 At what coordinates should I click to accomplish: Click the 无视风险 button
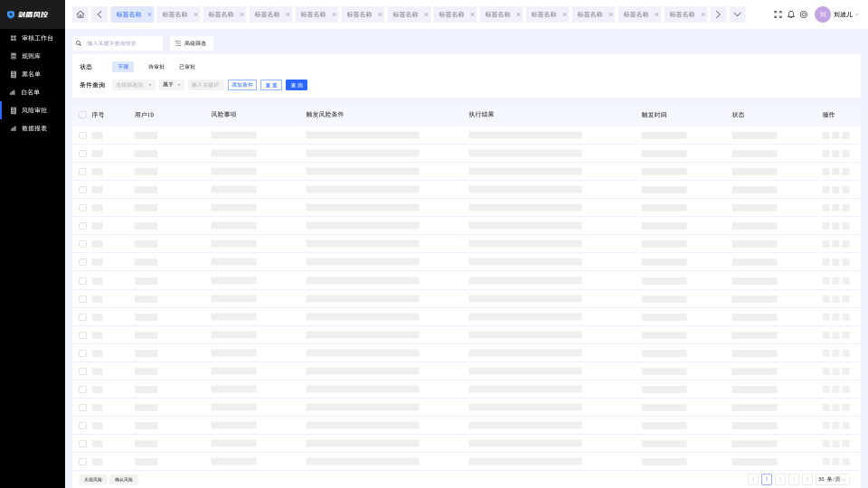93,480
